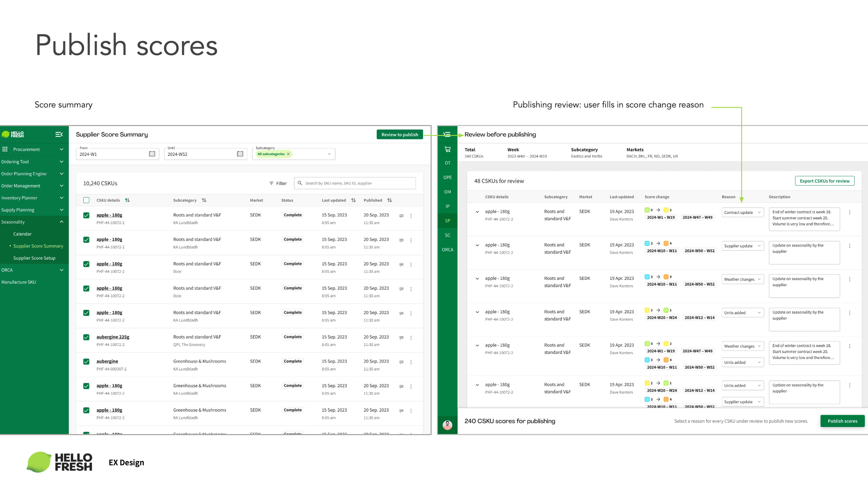Click Export CSKUs for review button

(x=824, y=181)
